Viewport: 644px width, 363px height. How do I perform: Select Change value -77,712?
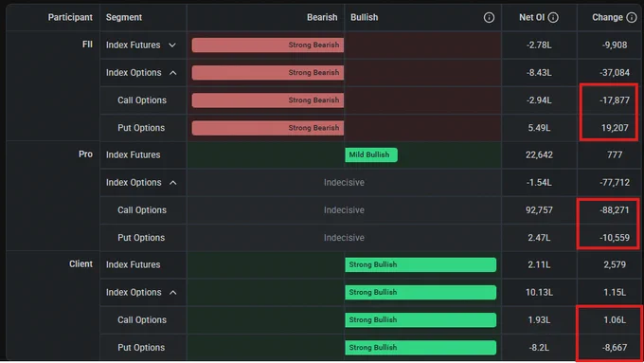coord(615,183)
